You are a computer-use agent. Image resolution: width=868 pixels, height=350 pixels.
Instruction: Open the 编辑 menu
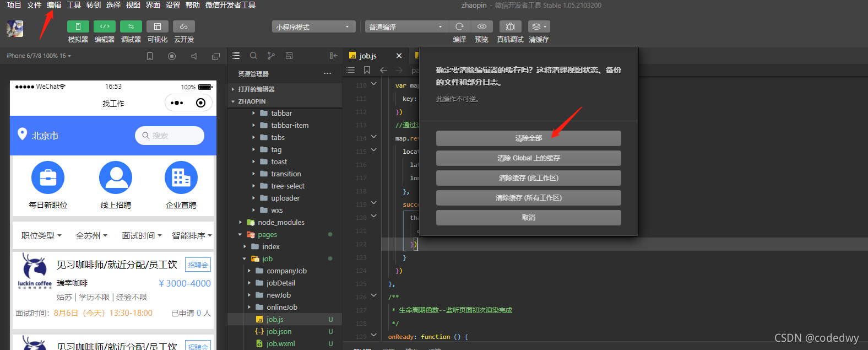coord(54,5)
